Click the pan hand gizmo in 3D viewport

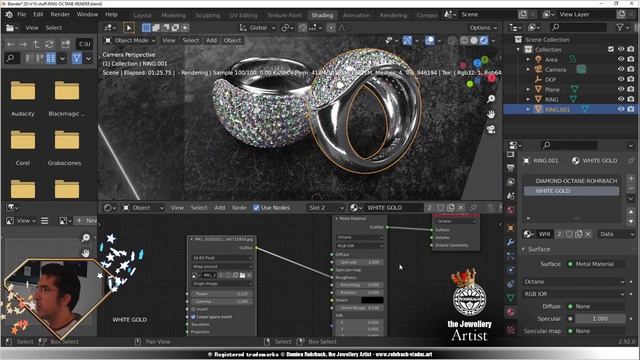tap(491, 114)
